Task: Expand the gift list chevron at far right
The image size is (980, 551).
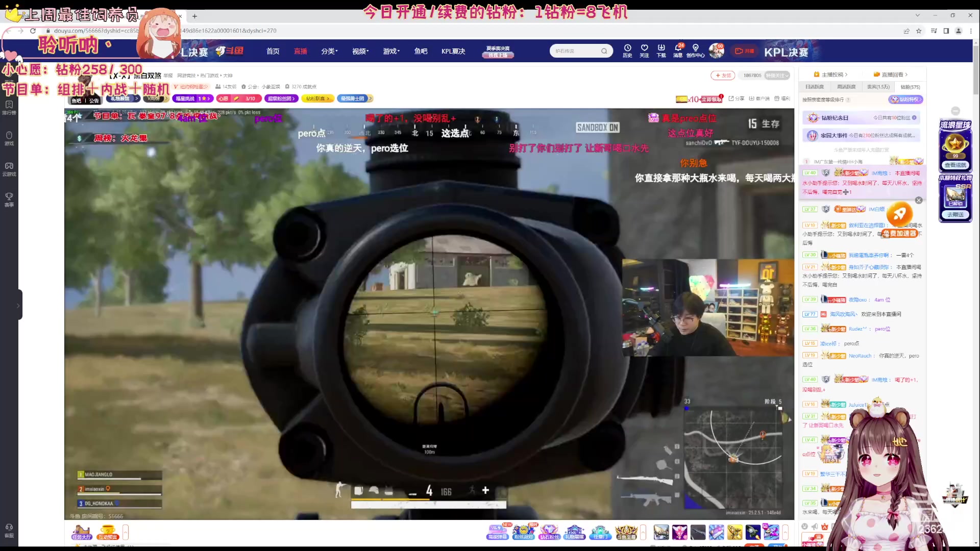Action: 786,532
